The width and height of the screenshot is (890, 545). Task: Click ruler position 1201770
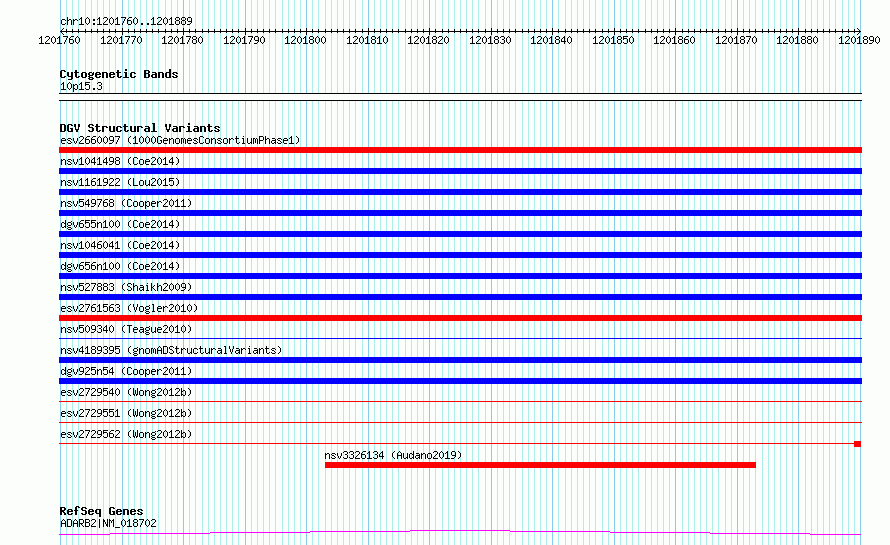[121, 40]
